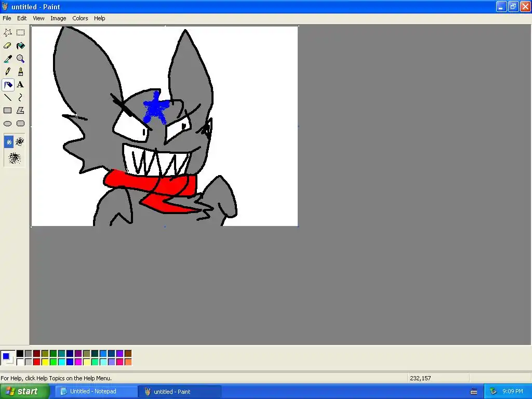Select the Ellipse shape tool
Image resolution: width=532 pixels, height=399 pixels.
[8, 124]
